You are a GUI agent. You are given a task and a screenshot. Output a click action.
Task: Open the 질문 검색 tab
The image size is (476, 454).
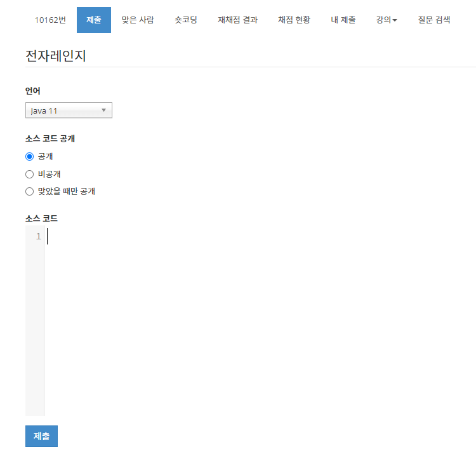click(434, 20)
